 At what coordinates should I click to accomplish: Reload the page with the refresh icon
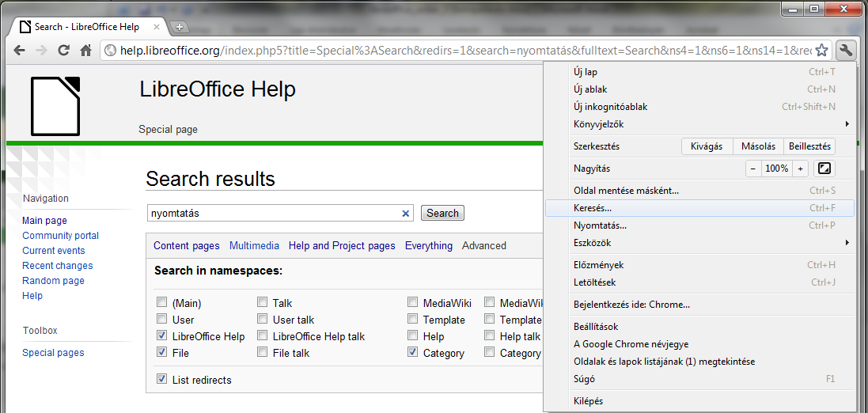point(63,51)
